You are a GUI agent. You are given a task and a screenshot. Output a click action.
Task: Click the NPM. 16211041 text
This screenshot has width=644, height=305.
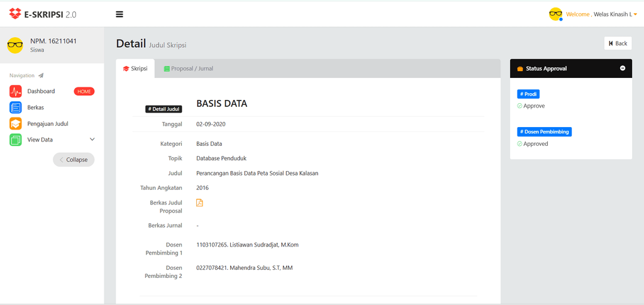point(53,41)
